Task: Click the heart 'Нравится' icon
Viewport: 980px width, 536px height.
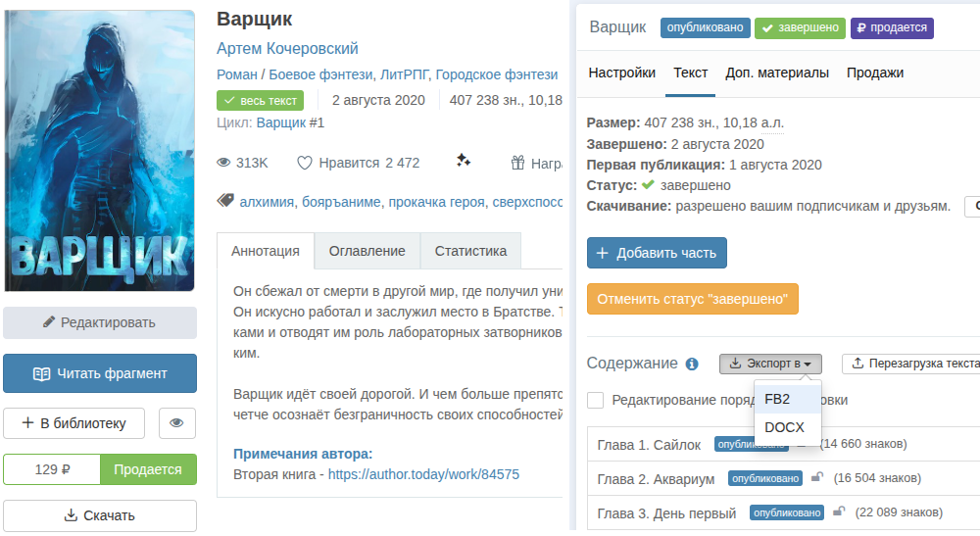Action: [x=304, y=163]
